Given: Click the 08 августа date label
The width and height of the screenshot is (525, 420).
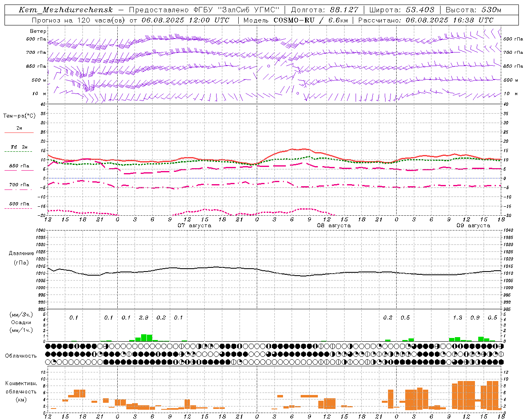Looking at the screenshot, I should pos(334,226).
